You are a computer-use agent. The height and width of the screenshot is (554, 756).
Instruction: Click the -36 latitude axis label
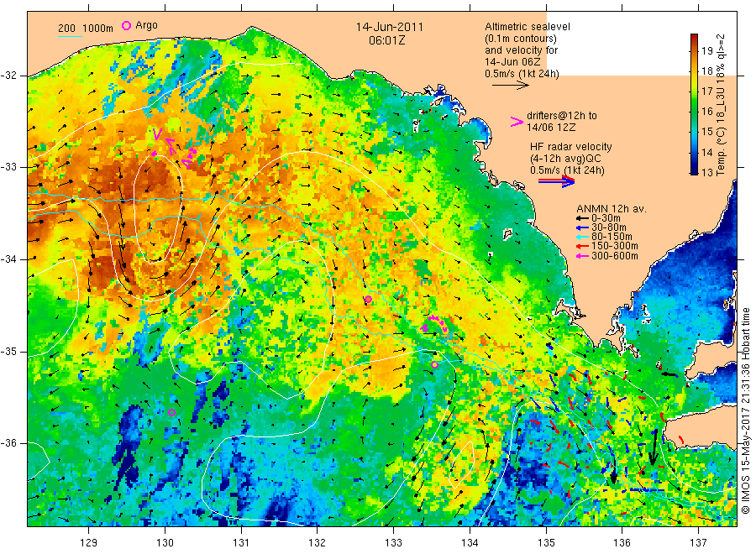[9, 443]
